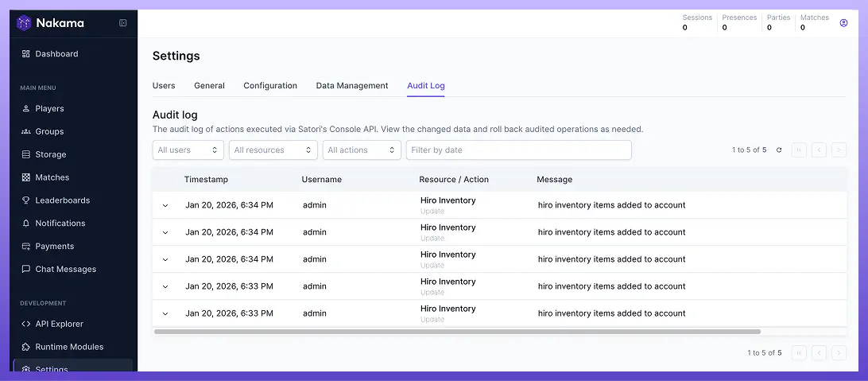
Task: Open the All resources filter dropdown
Action: pyautogui.click(x=273, y=150)
